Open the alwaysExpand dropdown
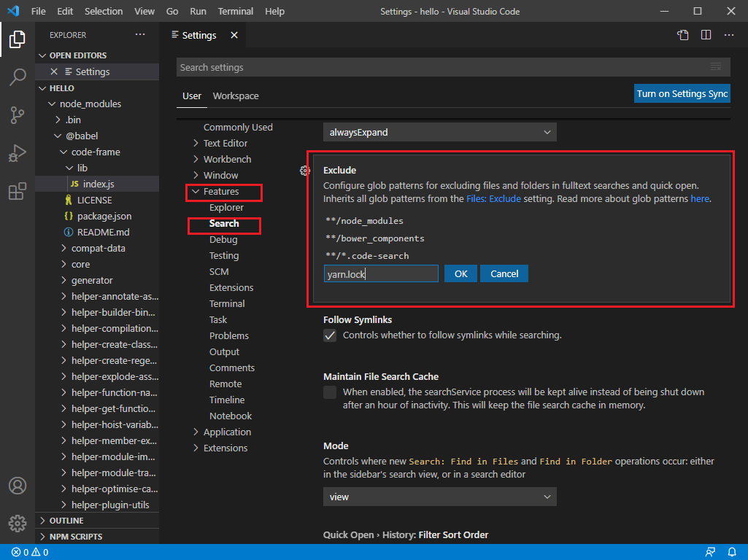Image resolution: width=748 pixels, height=560 pixels. (440, 132)
